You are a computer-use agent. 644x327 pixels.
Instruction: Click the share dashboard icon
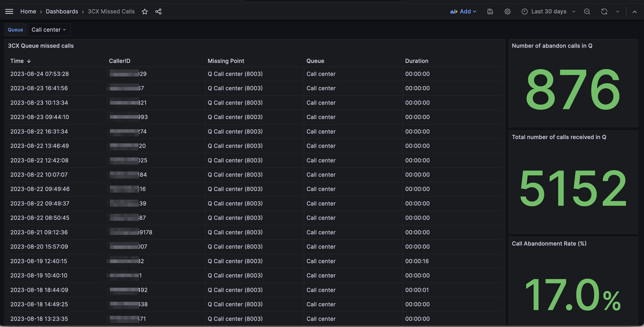[158, 11]
